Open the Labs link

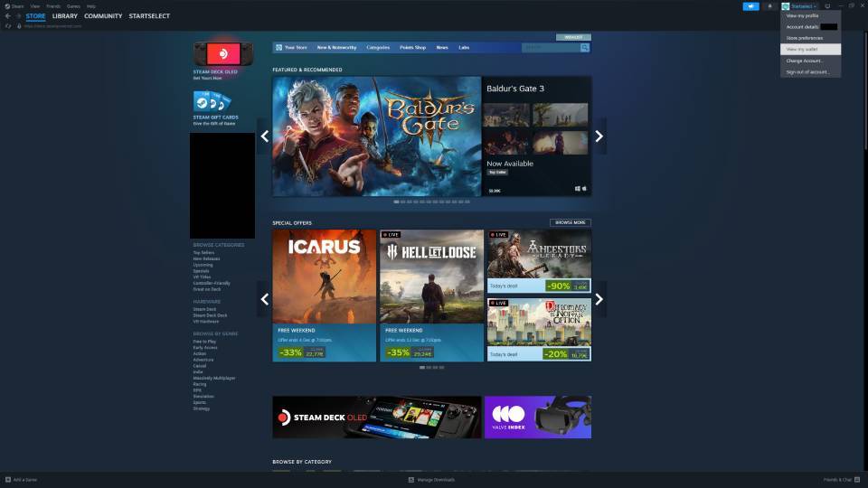coord(464,48)
